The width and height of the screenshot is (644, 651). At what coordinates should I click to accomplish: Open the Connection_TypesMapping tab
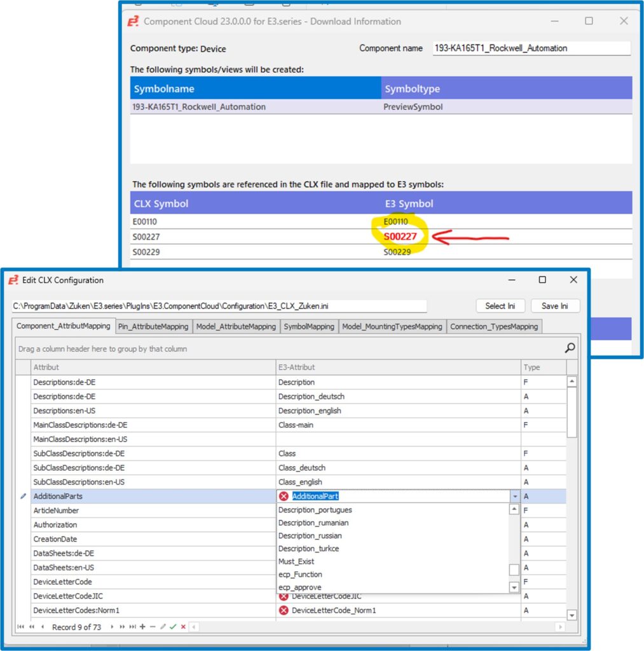[494, 327]
